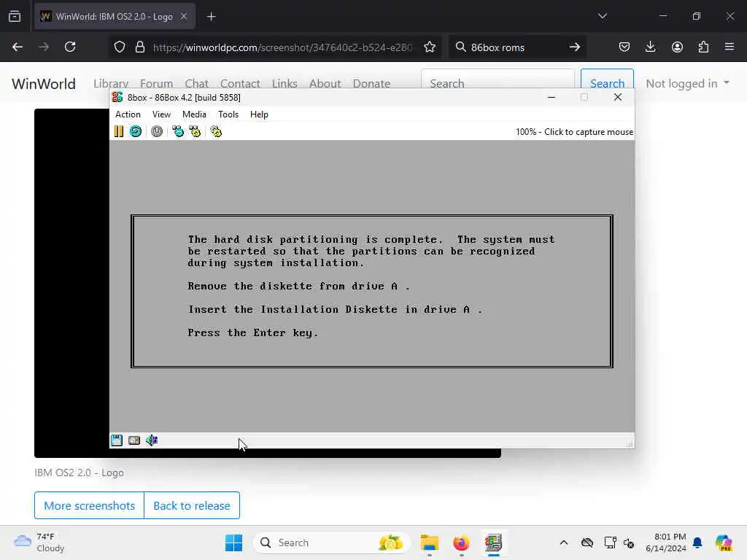The width and height of the screenshot is (747, 560).
Task: Open Copilot preview from the taskbar
Action: tap(724, 542)
